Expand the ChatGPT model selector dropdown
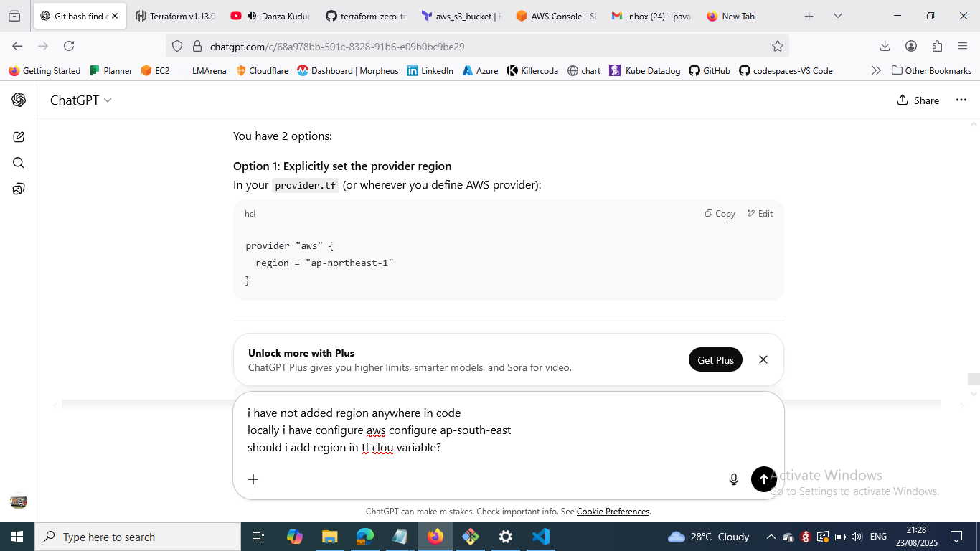The width and height of the screenshot is (980, 551). [80, 100]
